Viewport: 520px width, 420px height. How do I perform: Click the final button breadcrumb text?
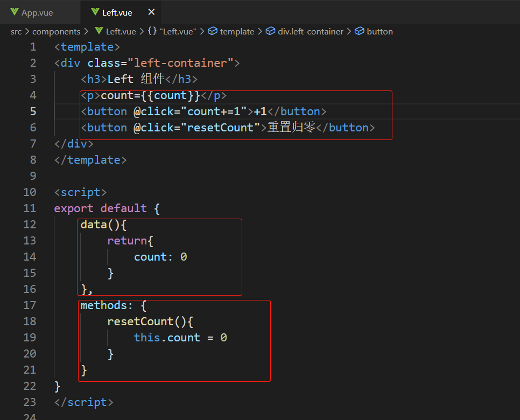click(380, 31)
